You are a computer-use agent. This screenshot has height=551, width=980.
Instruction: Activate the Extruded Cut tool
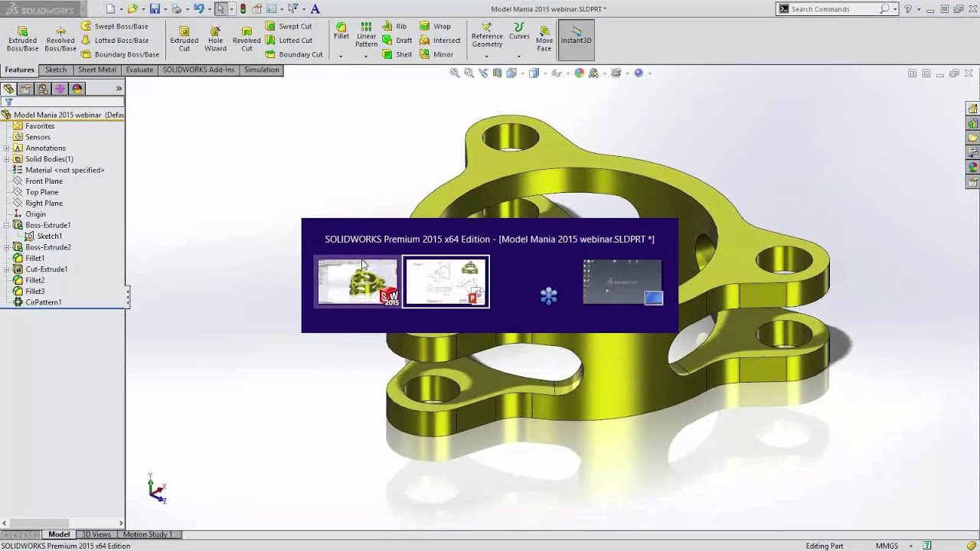(184, 38)
